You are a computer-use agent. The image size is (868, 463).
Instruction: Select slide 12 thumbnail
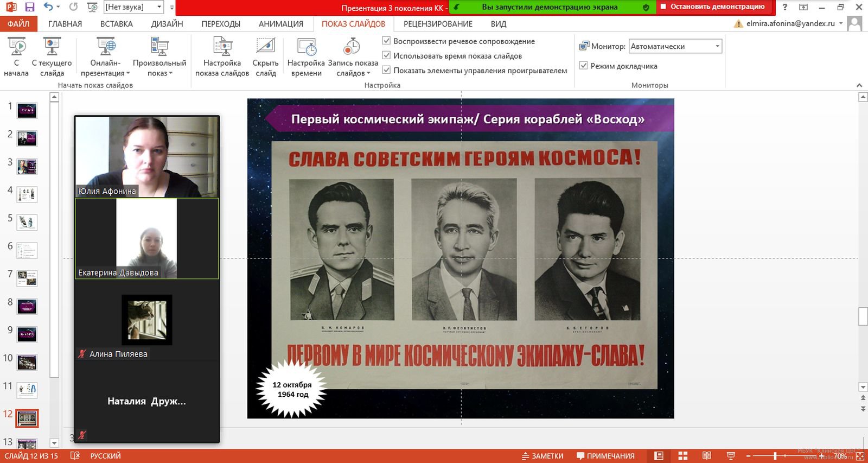pos(27,418)
